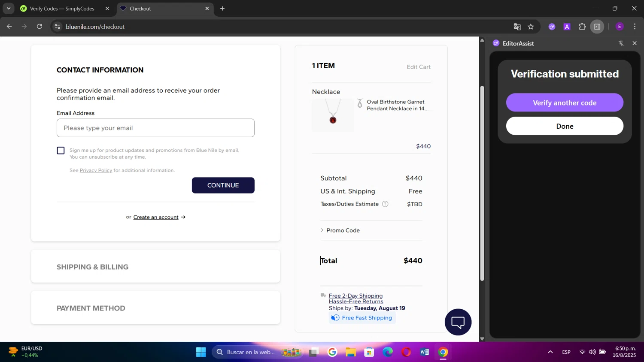Viewport: 644px width, 362px height.
Task: Open a new browser tab
Action: [x=222, y=9]
